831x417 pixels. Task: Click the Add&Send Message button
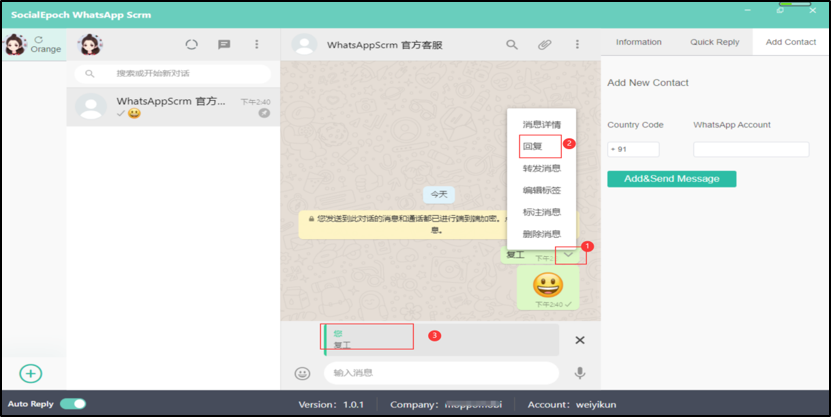click(671, 179)
